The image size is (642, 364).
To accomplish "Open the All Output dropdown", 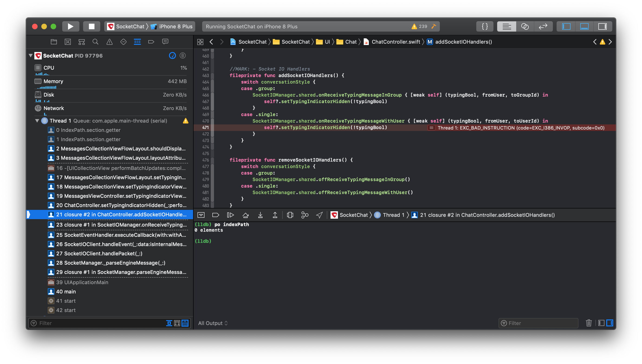I will click(x=213, y=323).
